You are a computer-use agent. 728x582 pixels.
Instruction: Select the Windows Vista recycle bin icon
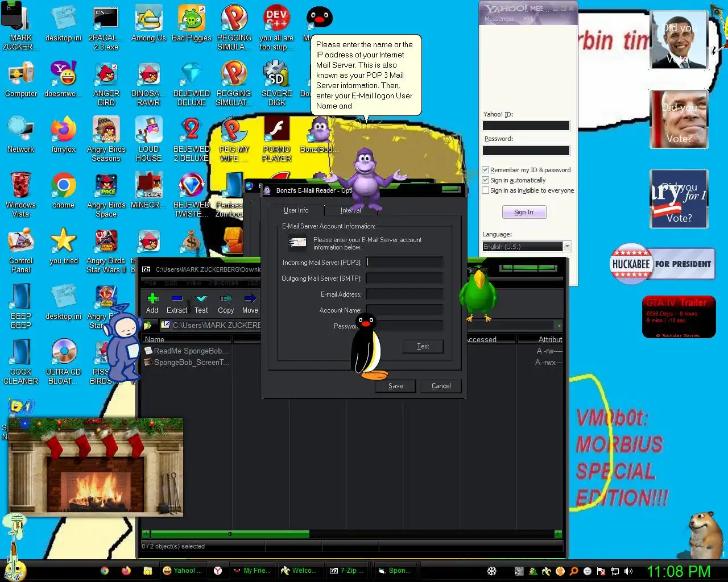pyautogui.click(x=21, y=195)
